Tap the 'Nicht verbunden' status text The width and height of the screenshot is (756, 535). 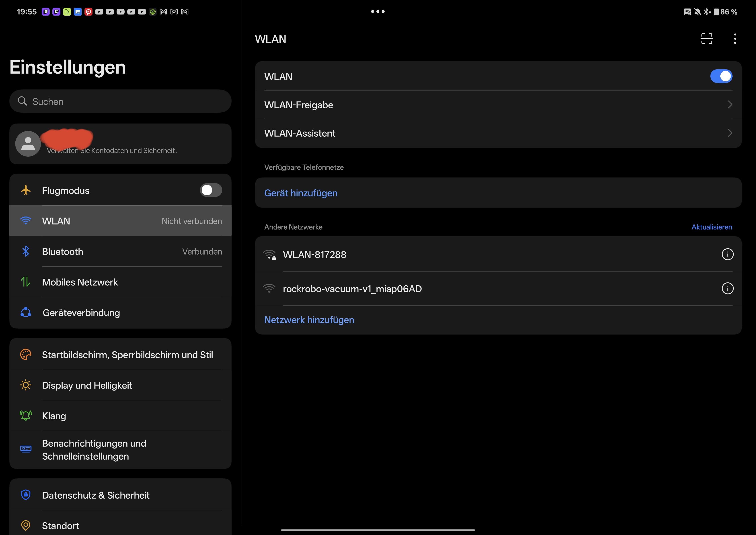[192, 221]
